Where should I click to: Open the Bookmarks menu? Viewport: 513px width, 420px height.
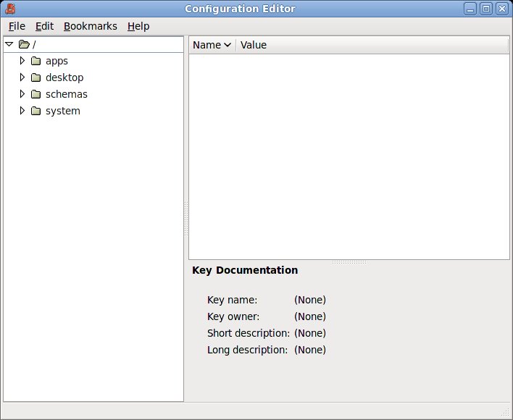(90, 26)
